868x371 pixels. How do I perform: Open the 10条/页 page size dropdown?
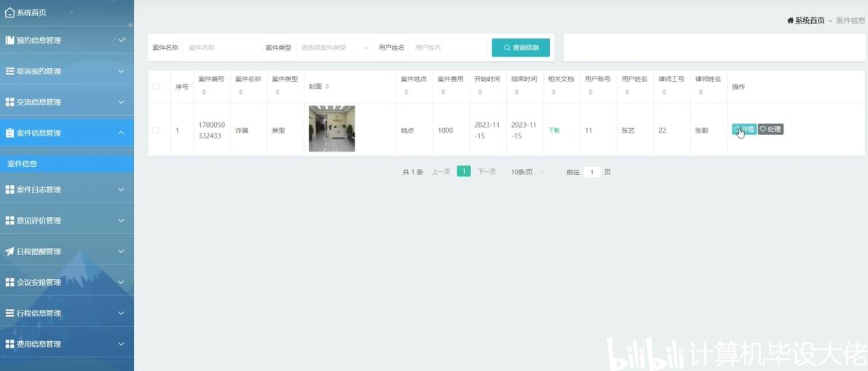tap(527, 172)
